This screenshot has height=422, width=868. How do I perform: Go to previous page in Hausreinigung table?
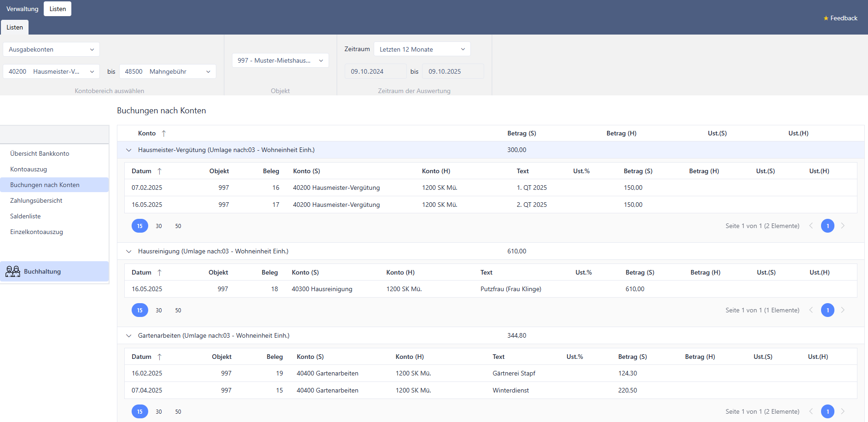811,310
